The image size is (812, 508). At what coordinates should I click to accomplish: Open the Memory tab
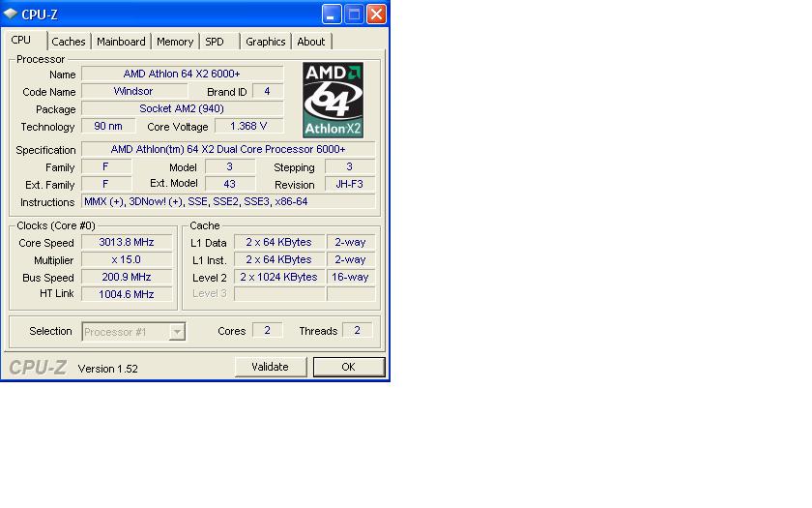click(x=175, y=42)
